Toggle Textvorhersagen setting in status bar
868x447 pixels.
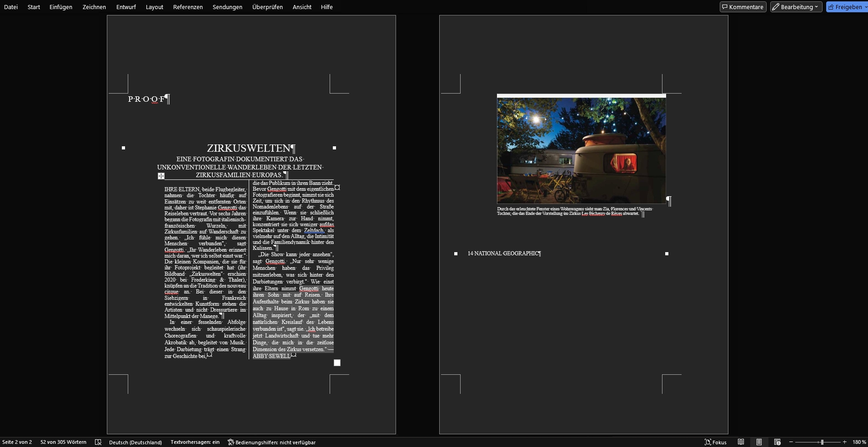click(195, 442)
